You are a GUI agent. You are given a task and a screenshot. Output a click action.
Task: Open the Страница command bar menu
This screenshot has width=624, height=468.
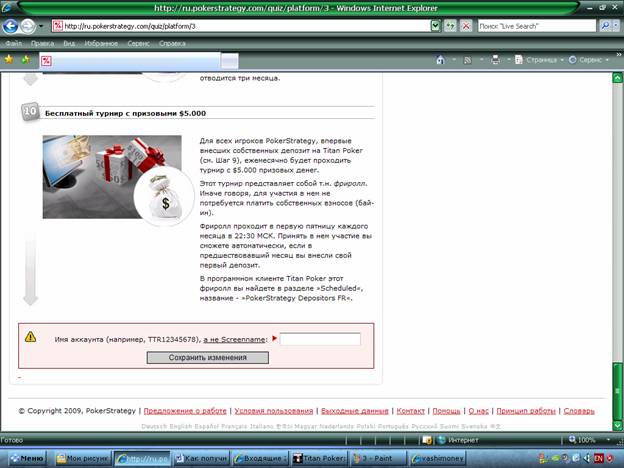539,60
